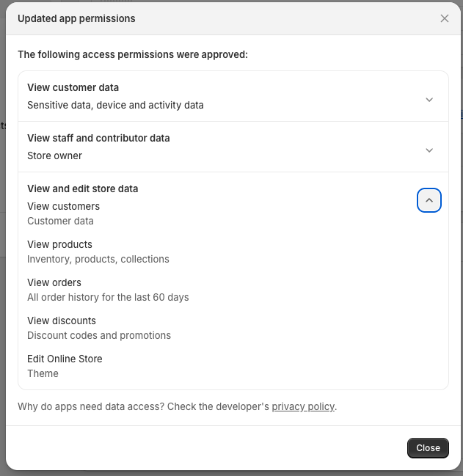Click the All order history description
Image resolution: width=463 pixels, height=476 pixels.
pos(108,297)
